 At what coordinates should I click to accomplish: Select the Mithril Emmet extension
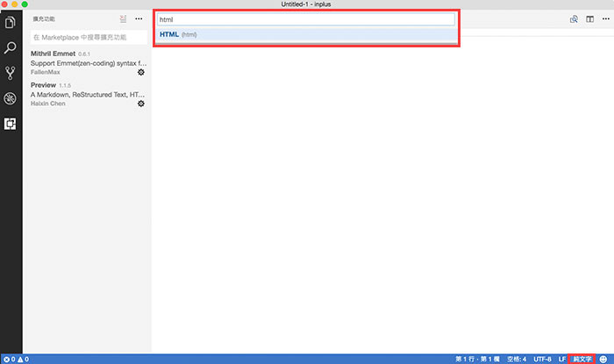tap(89, 62)
